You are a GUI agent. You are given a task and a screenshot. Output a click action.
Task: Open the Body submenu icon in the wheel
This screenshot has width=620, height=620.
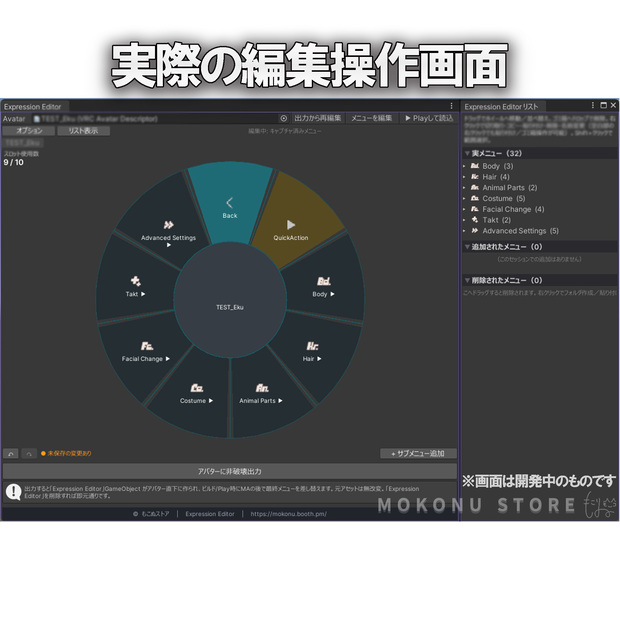(323, 281)
